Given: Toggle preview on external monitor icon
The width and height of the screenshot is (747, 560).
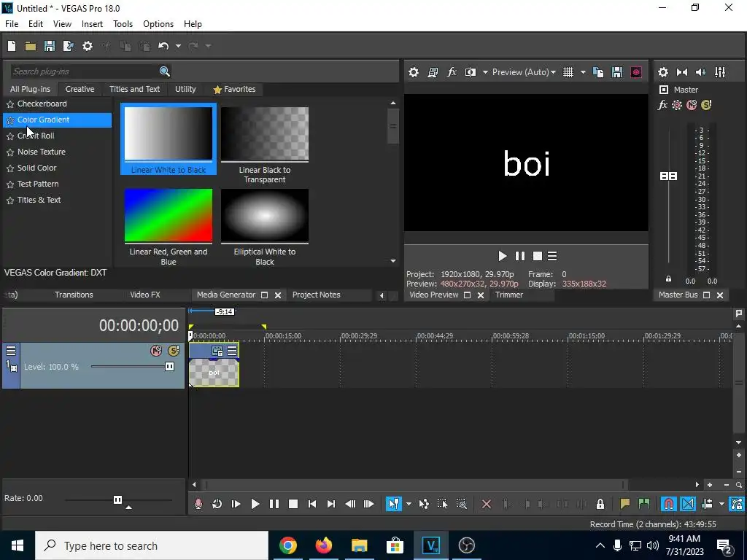Looking at the screenshot, I should tap(433, 72).
